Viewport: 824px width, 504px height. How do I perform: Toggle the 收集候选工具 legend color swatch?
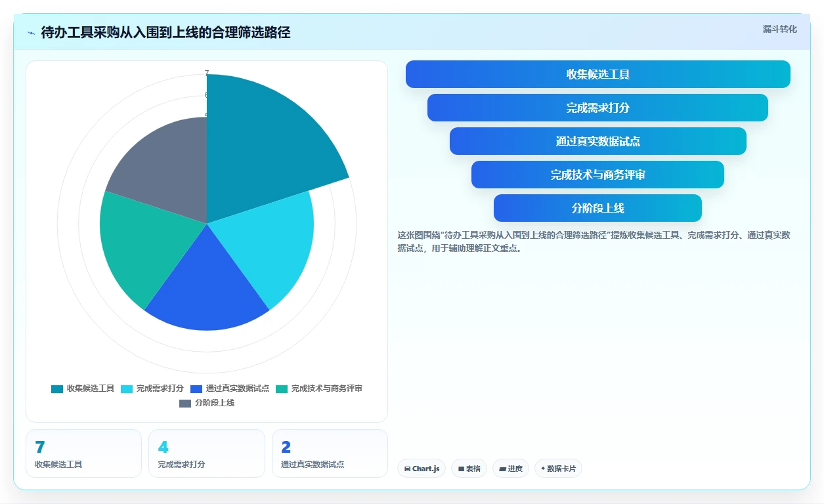(57, 388)
